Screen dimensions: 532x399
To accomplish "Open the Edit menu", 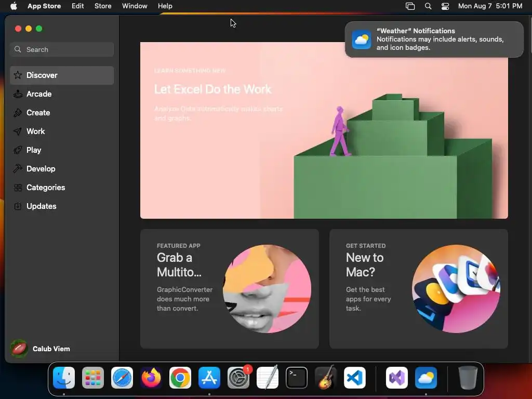I will click(x=78, y=6).
